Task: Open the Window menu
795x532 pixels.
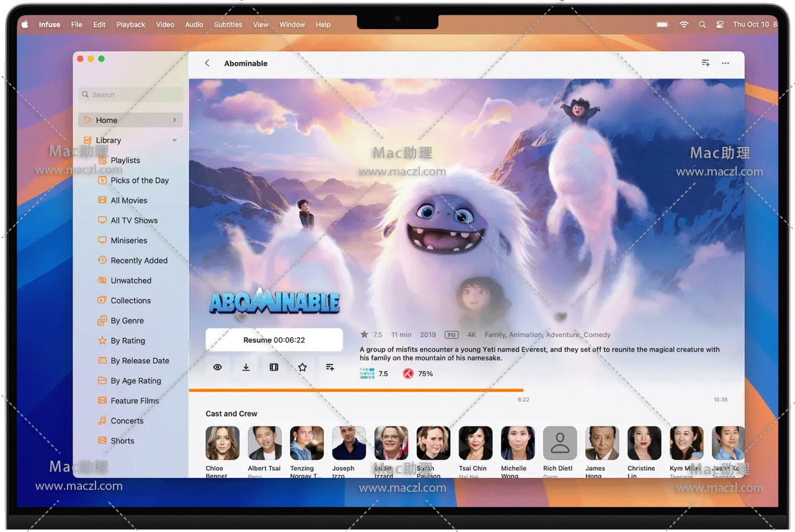Action: (292, 25)
